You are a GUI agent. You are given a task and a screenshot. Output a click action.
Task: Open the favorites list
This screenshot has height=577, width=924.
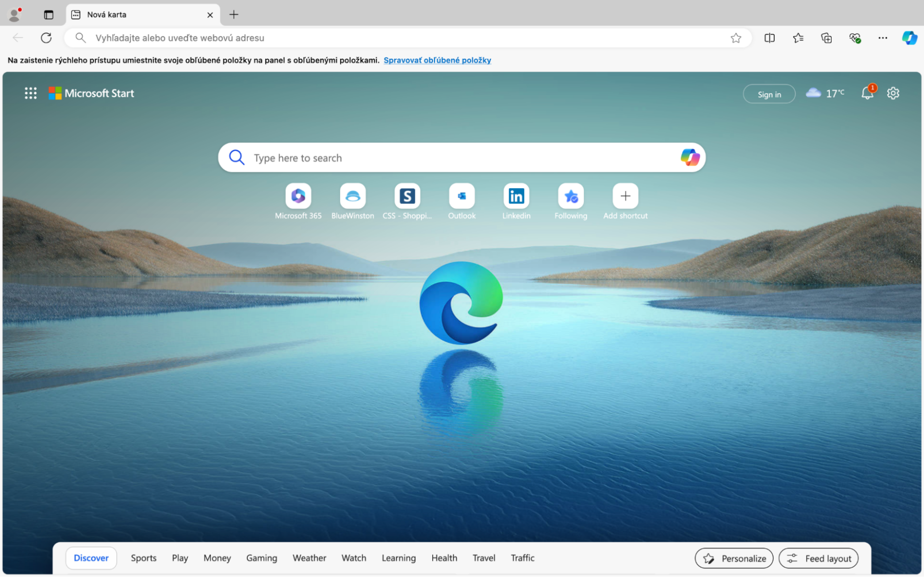click(798, 38)
